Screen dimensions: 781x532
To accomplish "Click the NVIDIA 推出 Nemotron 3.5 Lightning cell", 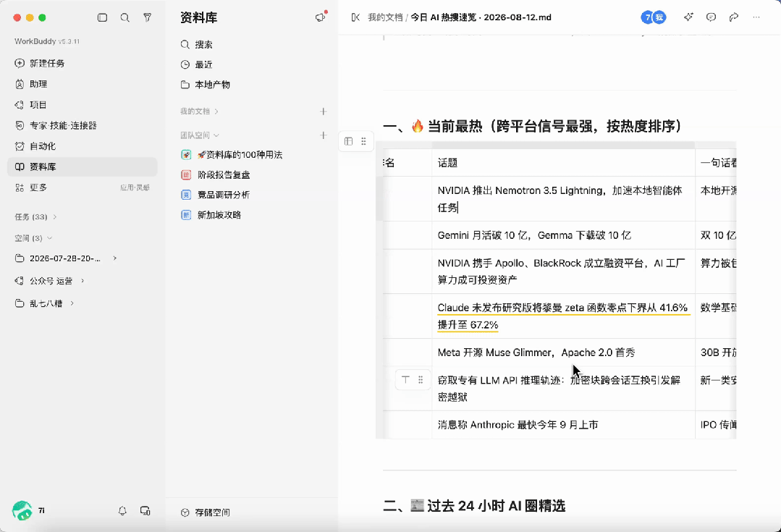I will pos(563,199).
